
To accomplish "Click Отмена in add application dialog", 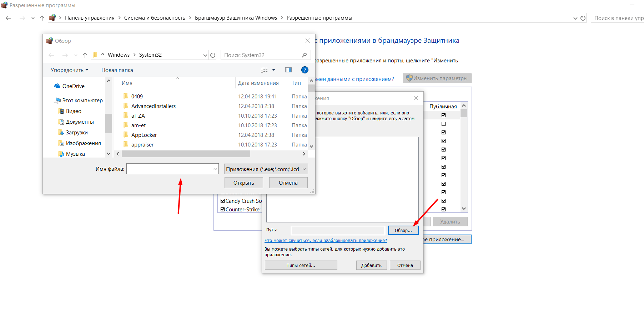I will click(x=405, y=266).
